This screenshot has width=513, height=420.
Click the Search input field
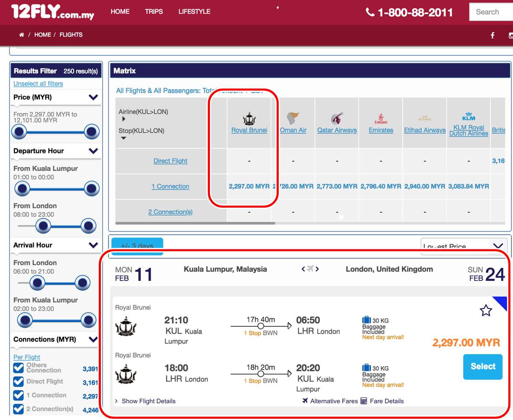[x=491, y=12]
